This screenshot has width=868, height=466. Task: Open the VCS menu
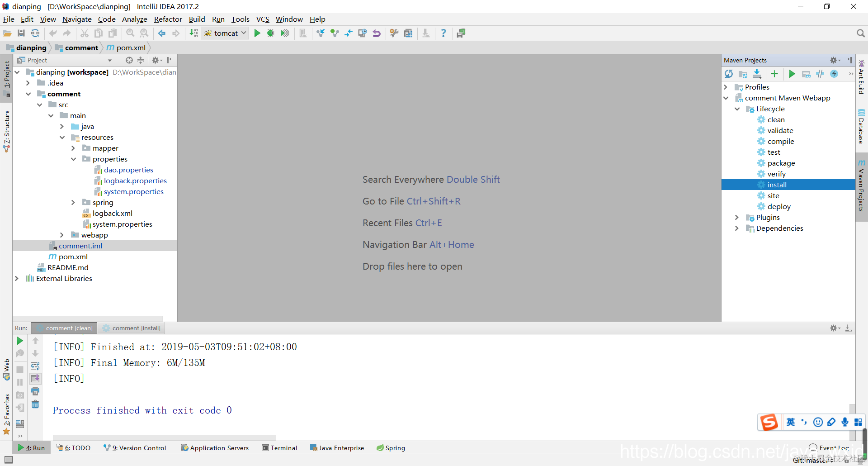point(263,19)
